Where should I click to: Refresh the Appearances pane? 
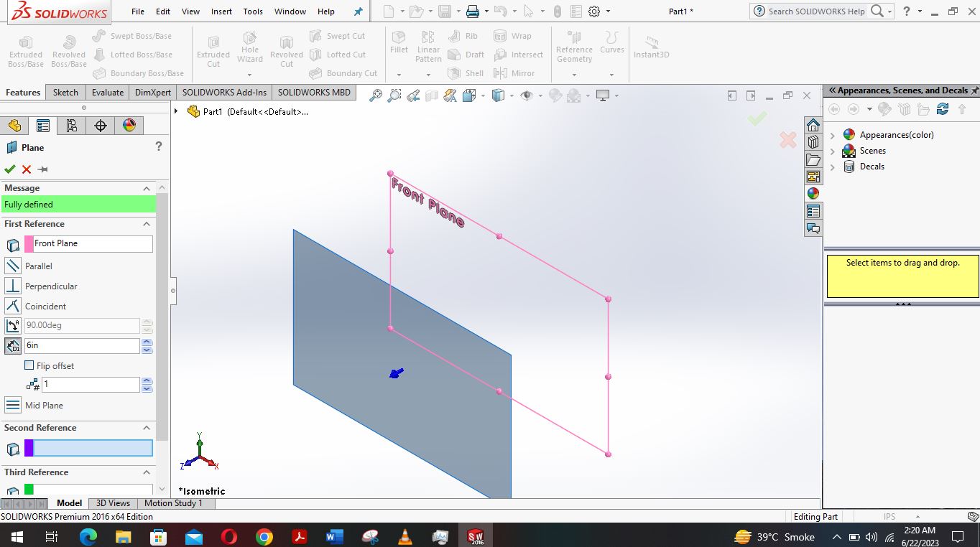tap(943, 109)
